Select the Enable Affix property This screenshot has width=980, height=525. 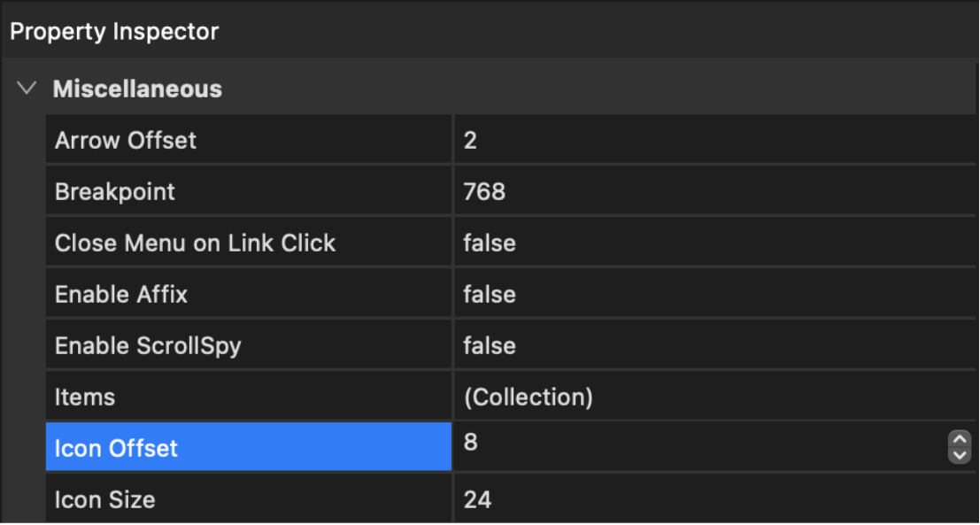121,294
